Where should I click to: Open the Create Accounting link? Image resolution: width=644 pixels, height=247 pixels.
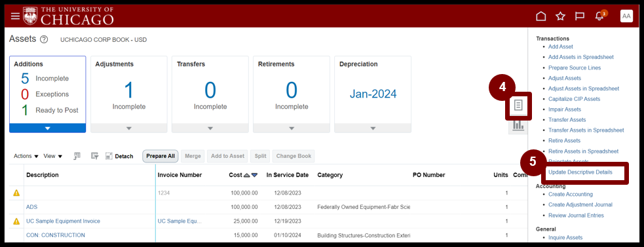click(571, 194)
